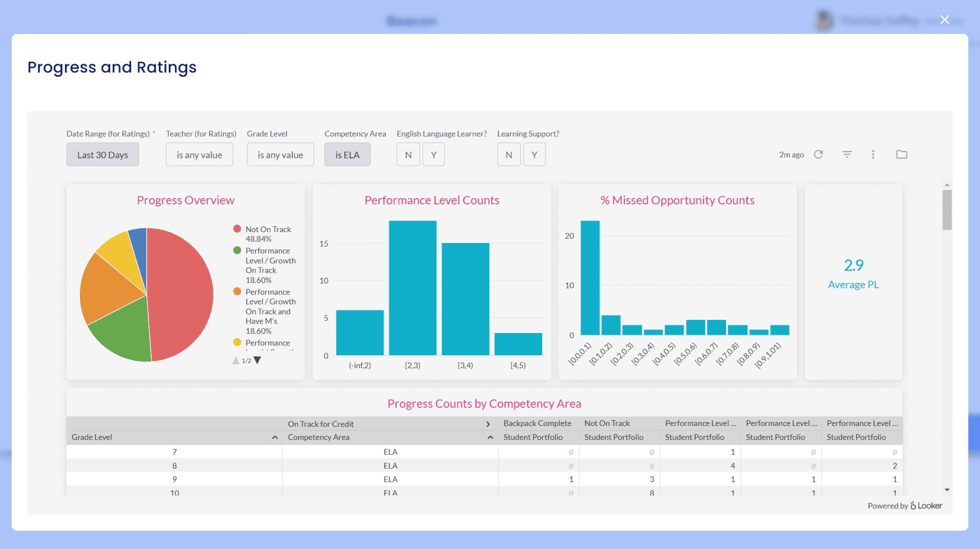Image resolution: width=980 pixels, height=549 pixels.
Task: Toggle Learning Support N option
Action: click(x=509, y=155)
